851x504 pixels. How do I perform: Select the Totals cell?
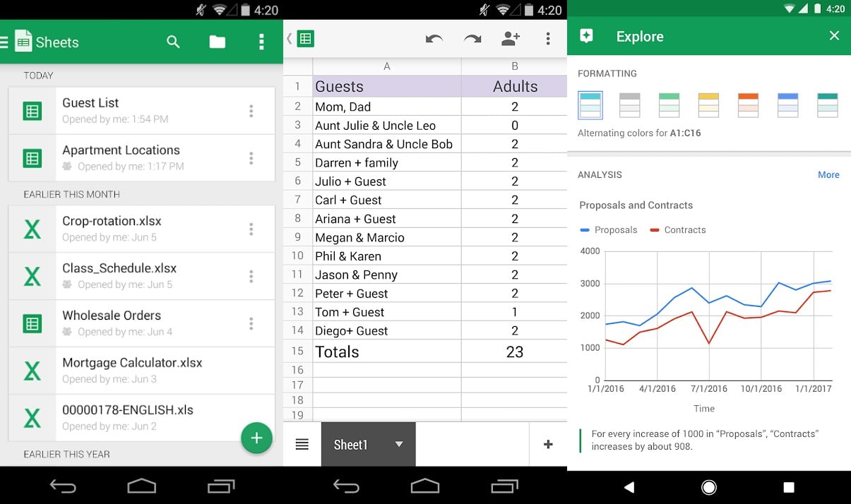pos(387,352)
